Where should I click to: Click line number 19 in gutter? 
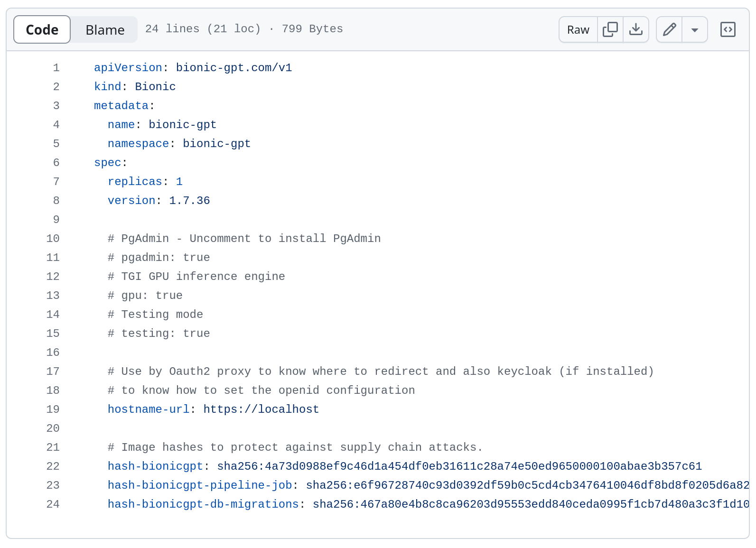tap(53, 409)
